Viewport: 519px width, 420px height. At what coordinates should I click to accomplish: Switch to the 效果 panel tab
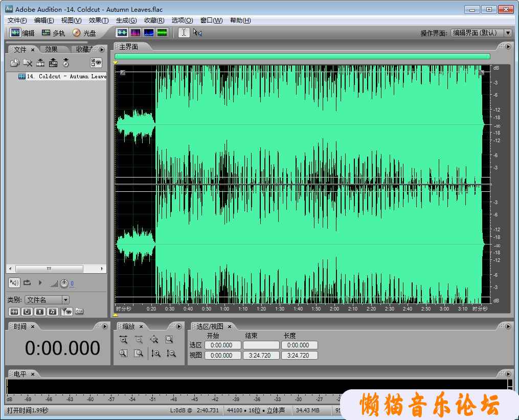51,49
